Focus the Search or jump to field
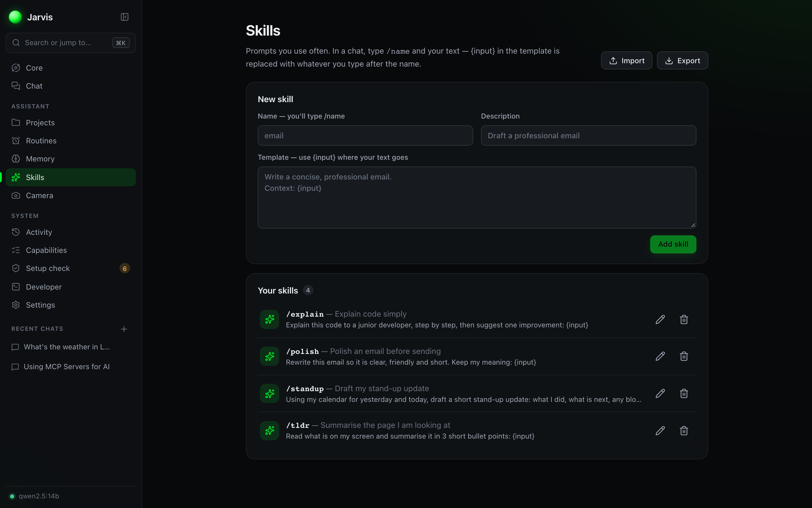Viewport: 812px width, 508px height. [71, 43]
